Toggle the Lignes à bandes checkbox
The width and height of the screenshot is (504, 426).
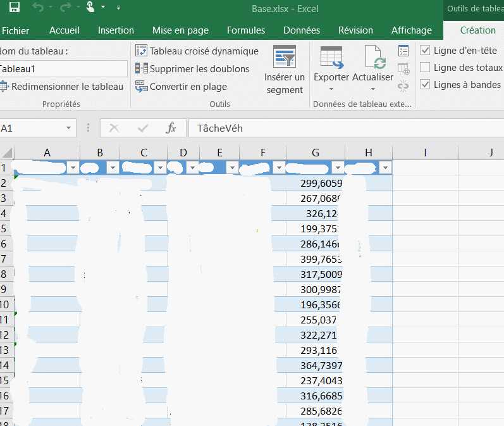[426, 85]
